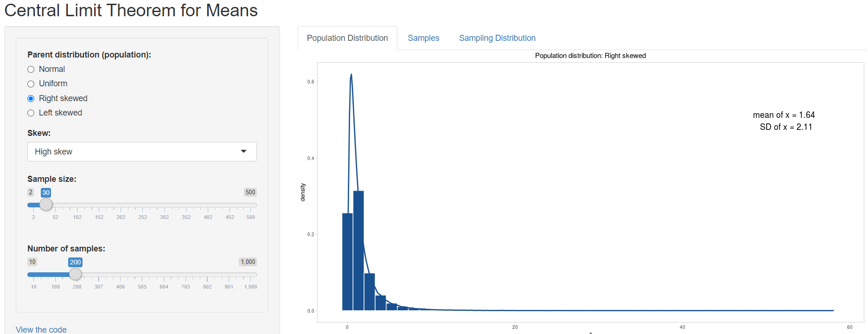Screen dimensions: 868x334
Task: Click the Central Limit Theorem for Means heading
Action: (131, 10)
